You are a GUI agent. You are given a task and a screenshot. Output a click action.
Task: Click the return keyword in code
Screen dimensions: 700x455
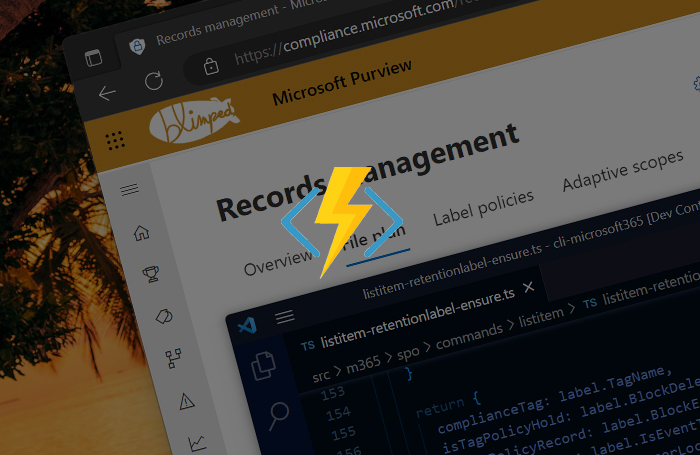(440, 407)
